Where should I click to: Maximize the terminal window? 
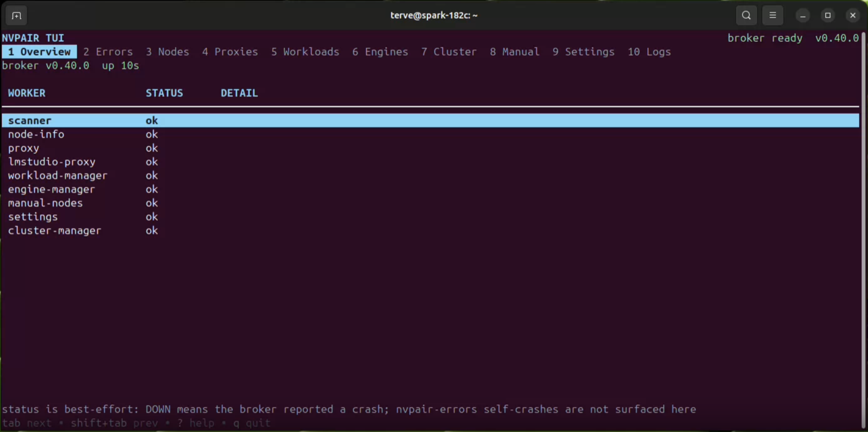[x=828, y=16]
